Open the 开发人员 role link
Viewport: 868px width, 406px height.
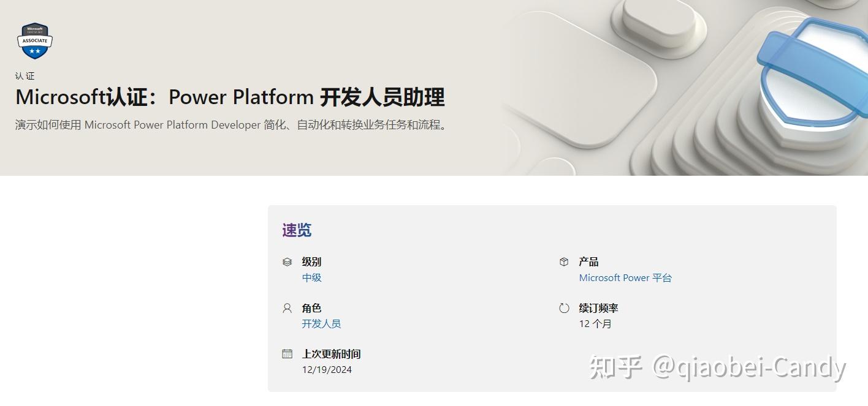pyautogui.click(x=322, y=323)
